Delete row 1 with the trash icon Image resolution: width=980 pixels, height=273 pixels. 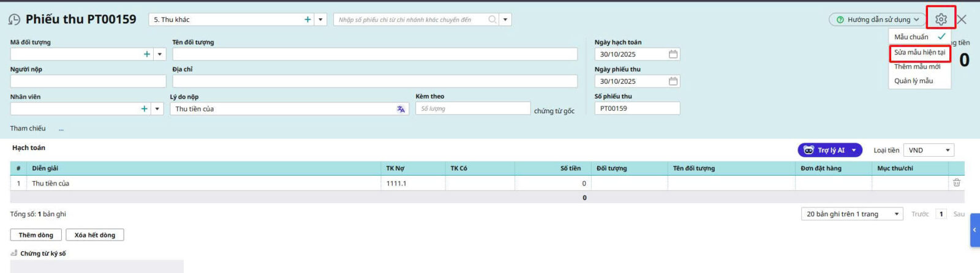956,183
